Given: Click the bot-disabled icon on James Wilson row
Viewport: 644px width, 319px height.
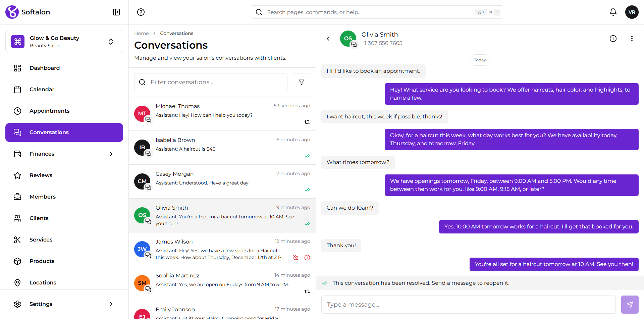Looking at the screenshot, I should [x=296, y=258].
